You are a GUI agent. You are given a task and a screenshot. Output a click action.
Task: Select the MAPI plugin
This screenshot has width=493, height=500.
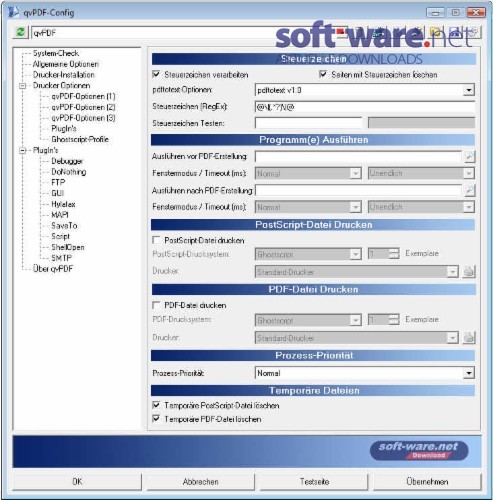[x=60, y=215]
